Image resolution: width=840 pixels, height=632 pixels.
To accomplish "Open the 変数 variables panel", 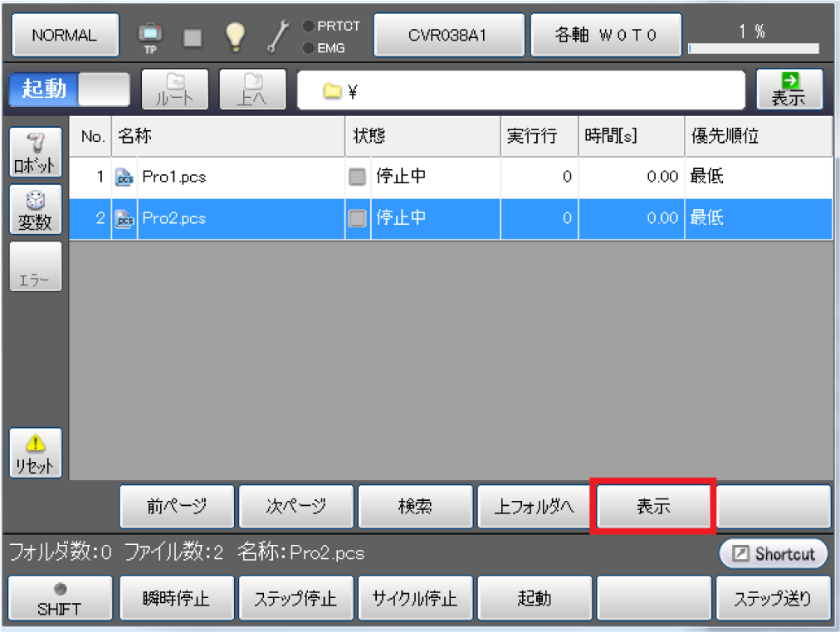I will [36, 209].
